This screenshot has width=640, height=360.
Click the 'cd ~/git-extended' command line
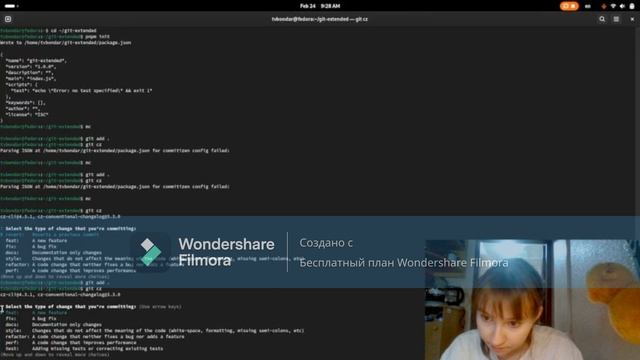(x=48, y=31)
